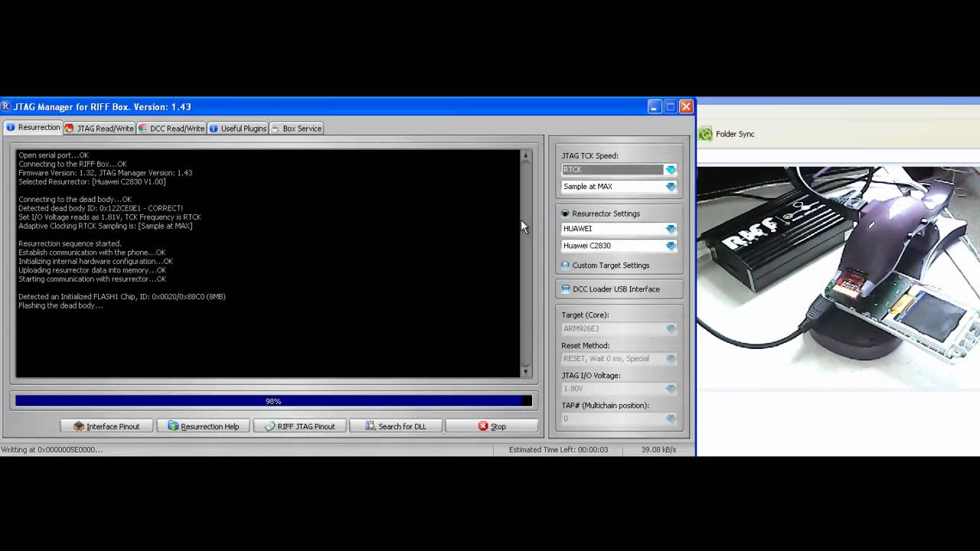This screenshot has height=551, width=980.
Task: Expand the Reset Method dropdown
Action: [671, 359]
